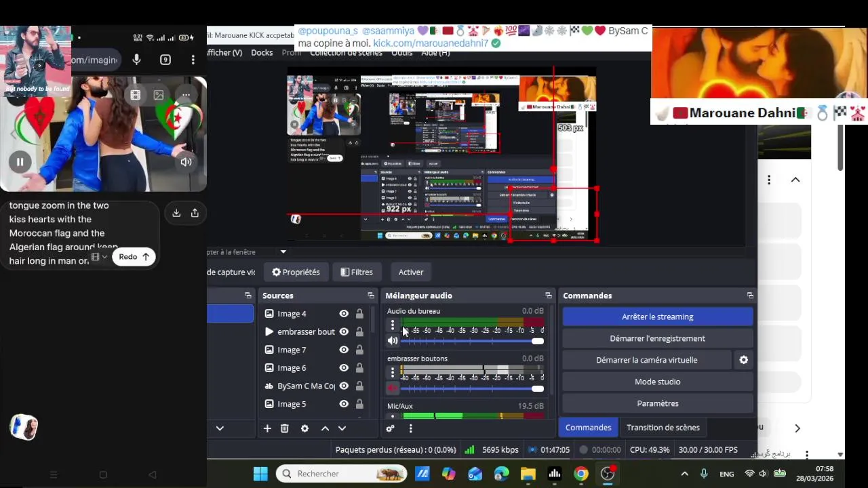868x488 pixels.
Task: Open source Filtres button
Action: tap(357, 272)
